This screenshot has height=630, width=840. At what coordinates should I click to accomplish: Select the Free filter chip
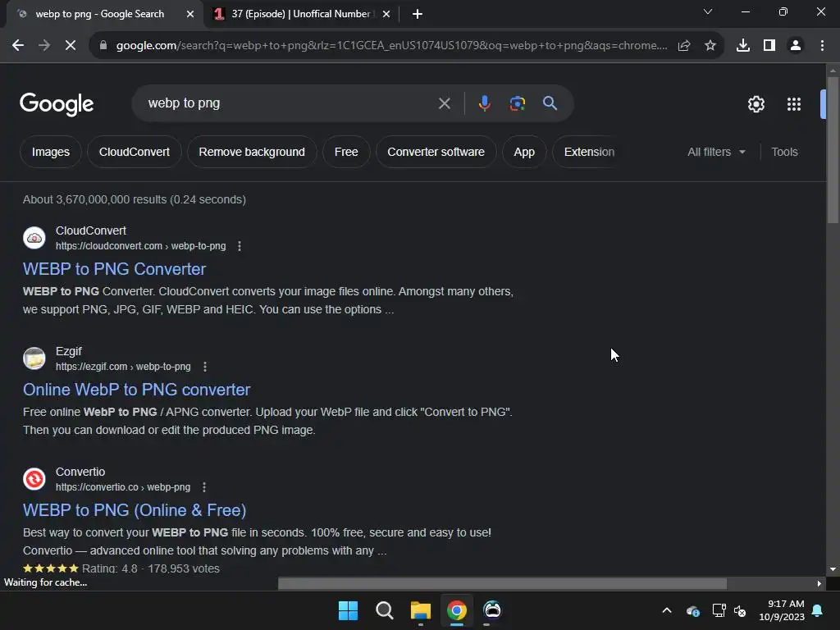346,152
